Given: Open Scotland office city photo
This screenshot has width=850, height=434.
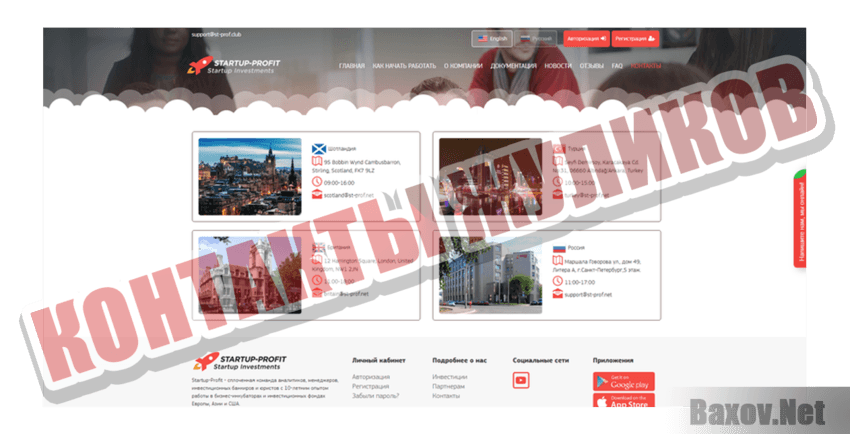Looking at the screenshot, I should tap(250, 177).
